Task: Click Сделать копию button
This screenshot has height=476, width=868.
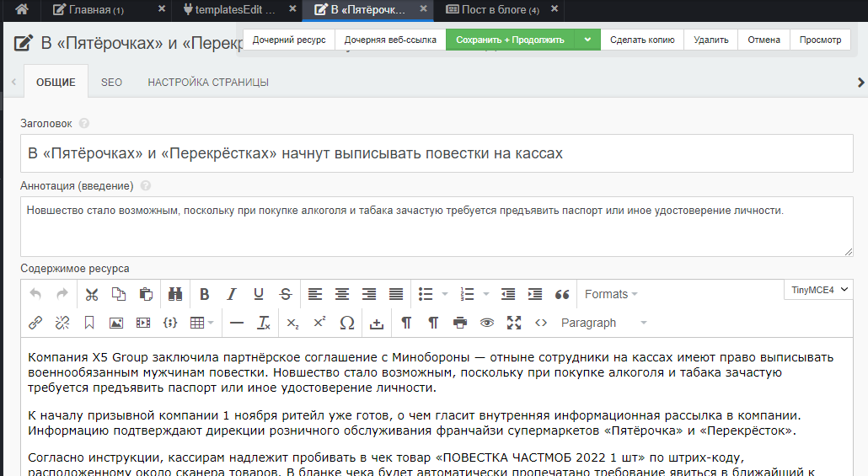Action: click(x=642, y=40)
